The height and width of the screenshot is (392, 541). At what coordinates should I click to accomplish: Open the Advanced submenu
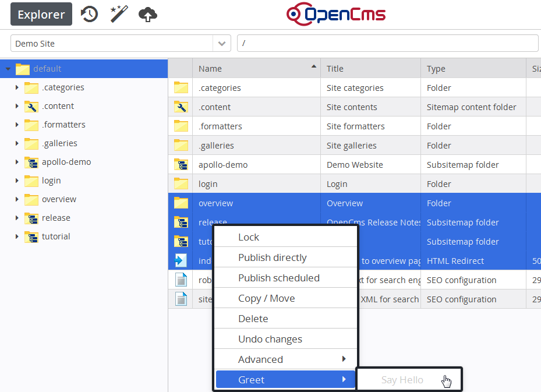(286, 359)
